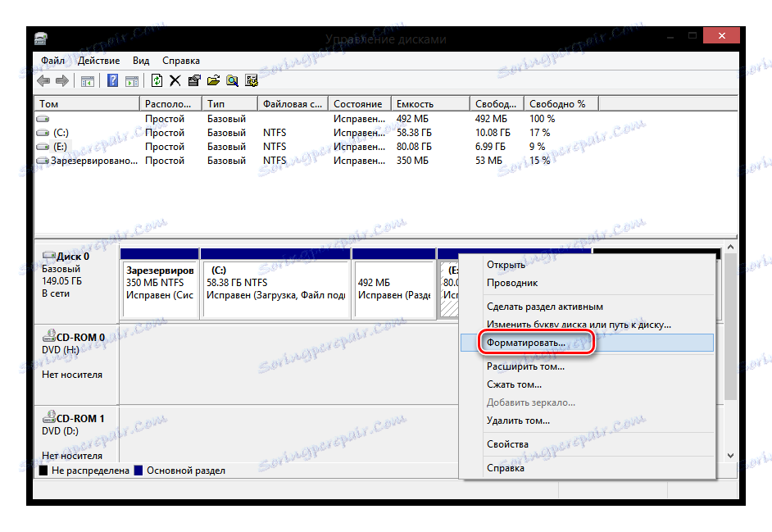Image resolution: width=772 pixels, height=532 pixels.
Task: Click the 17 % free percent cell
Action: [x=539, y=133]
